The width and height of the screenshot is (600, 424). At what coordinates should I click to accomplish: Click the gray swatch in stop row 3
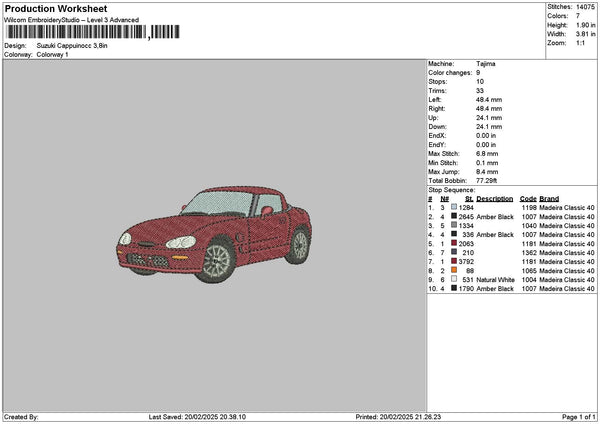(x=454, y=225)
